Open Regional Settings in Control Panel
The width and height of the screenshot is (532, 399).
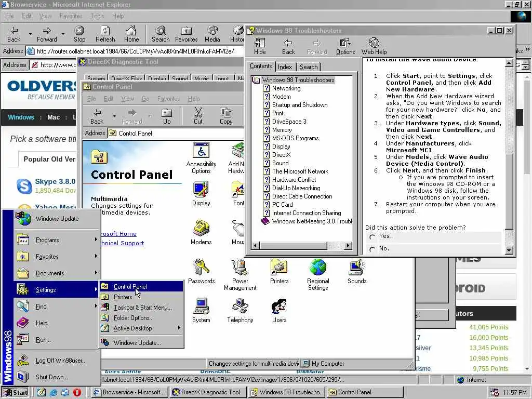coord(318,275)
